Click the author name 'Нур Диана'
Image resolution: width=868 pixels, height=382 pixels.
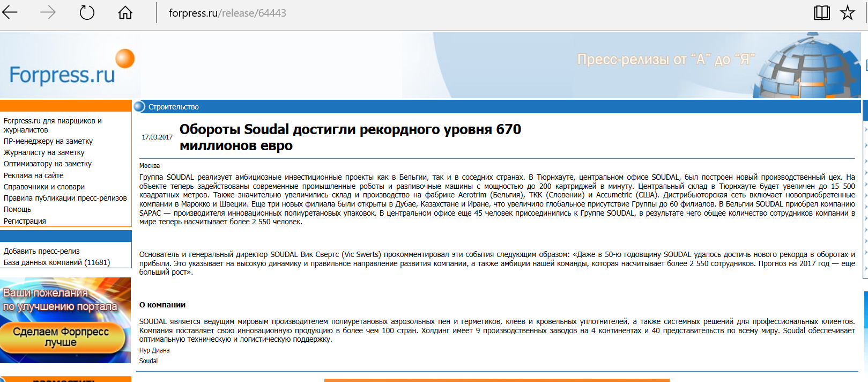coord(154,350)
